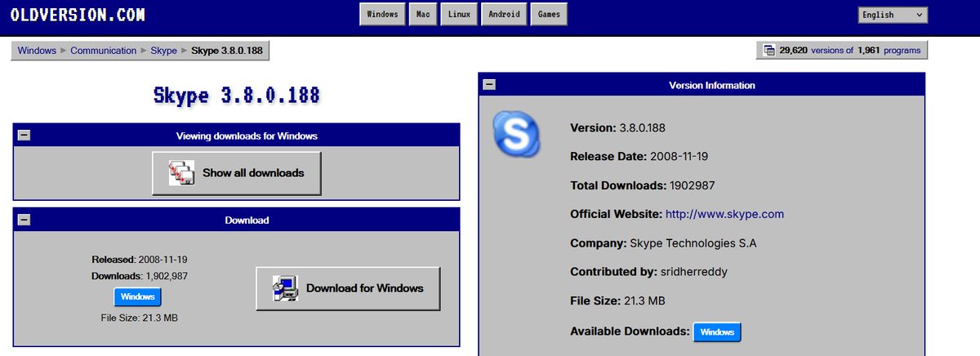The image size is (980, 356).
Task: Click Released: 2008-11-19 text
Action: point(140,260)
